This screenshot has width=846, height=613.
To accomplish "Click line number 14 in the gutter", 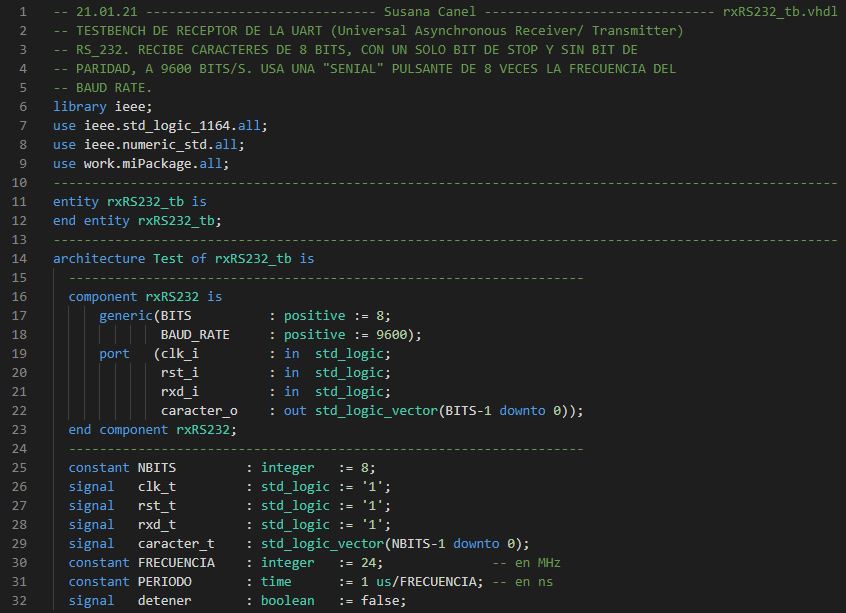I will click(x=20, y=258).
